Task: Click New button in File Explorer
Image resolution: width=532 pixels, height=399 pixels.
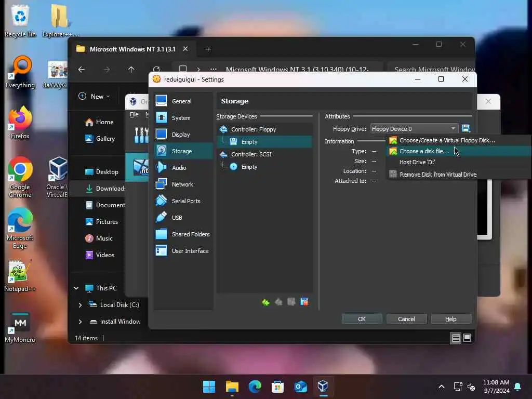Action: 95,96
